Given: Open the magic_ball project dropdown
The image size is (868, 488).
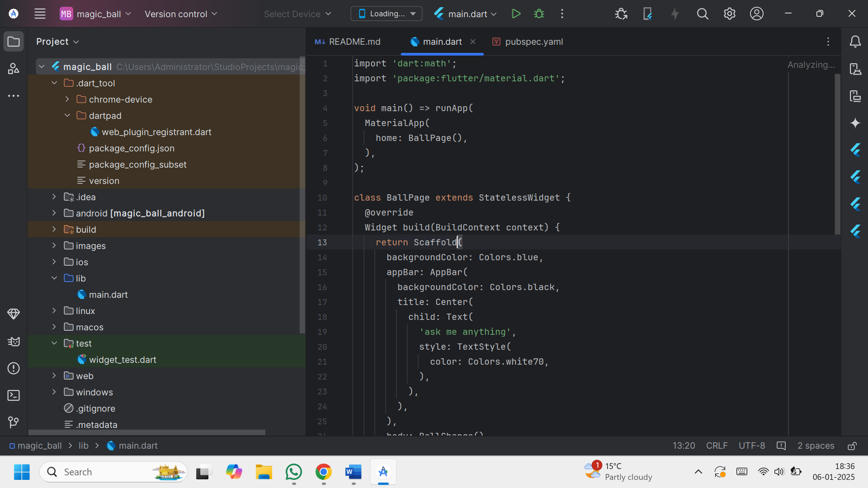Looking at the screenshot, I should 95,14.
